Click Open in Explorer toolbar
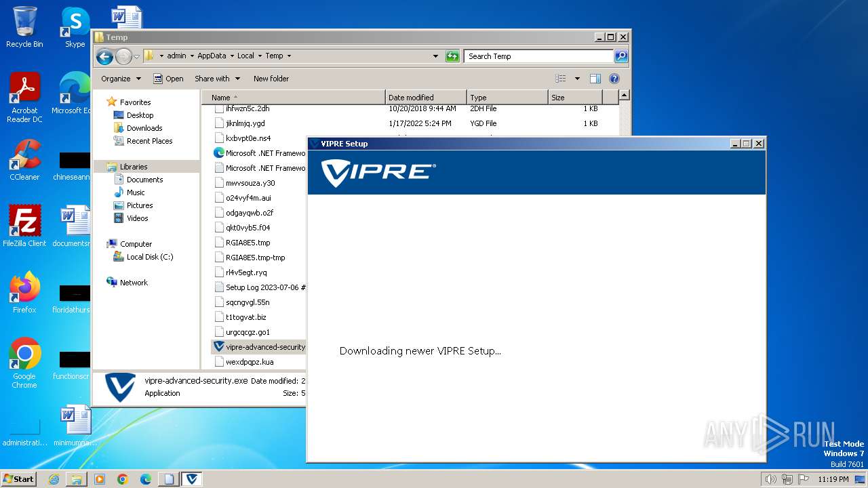 click(x=168, y=79)
